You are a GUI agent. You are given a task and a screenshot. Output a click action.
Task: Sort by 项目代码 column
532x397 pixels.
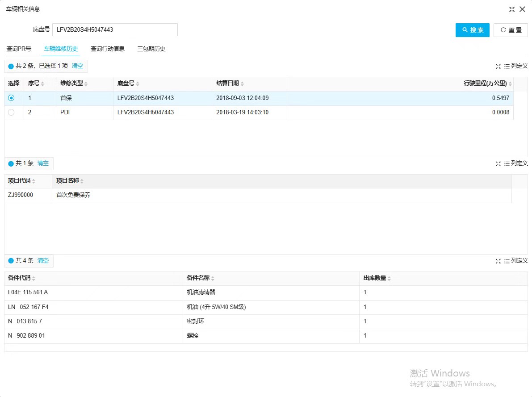pos(34,181)
